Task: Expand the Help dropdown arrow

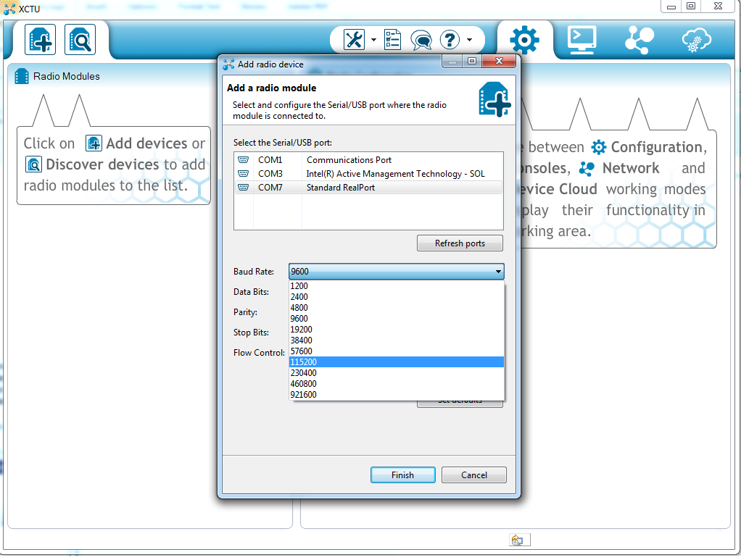Action: click(470, 40)
